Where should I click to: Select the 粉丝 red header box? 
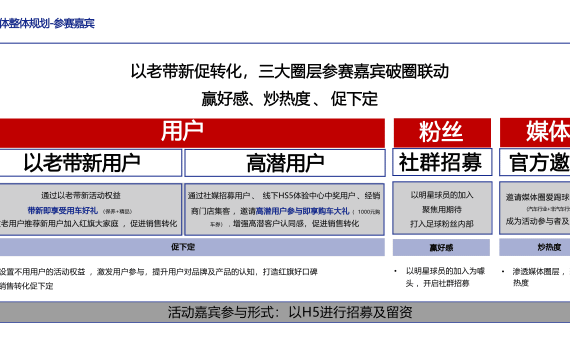[442, 132]
